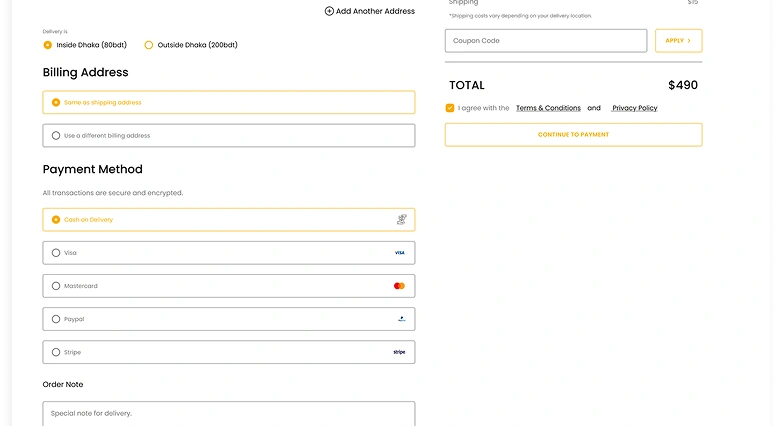Select Inside Dhaka (80bdt) delivery option
This screenshot has width=778, height=426.
pos(48,45)
